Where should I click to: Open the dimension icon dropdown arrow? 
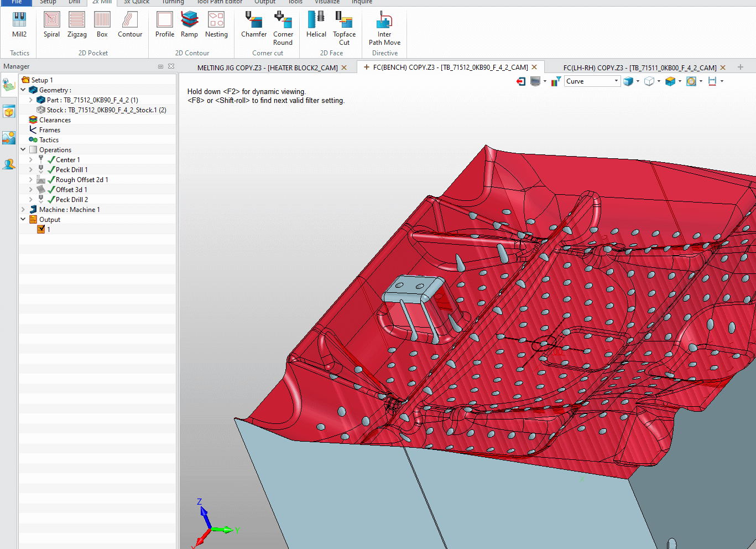[722, 81]
